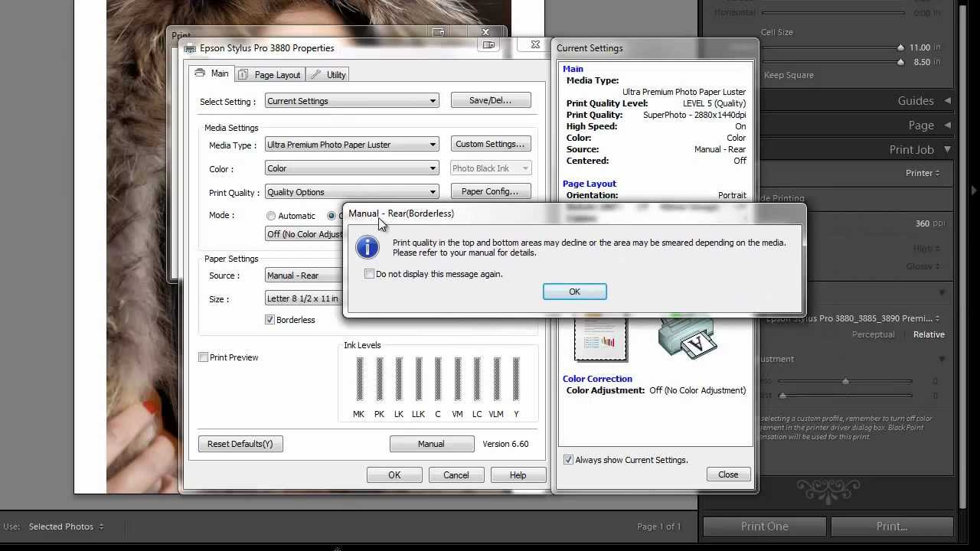Click the Paper Config... button
This screenshot has height=551, width=980.
490,191
